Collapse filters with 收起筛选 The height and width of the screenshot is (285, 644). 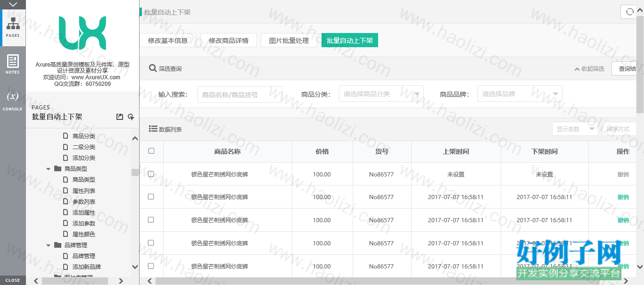[x=589, y=69]
